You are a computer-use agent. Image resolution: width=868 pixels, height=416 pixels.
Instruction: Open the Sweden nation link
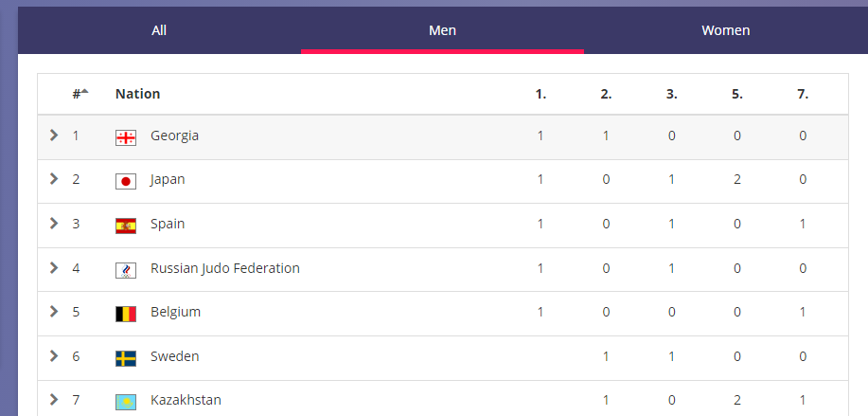click(x=174, y=356)
